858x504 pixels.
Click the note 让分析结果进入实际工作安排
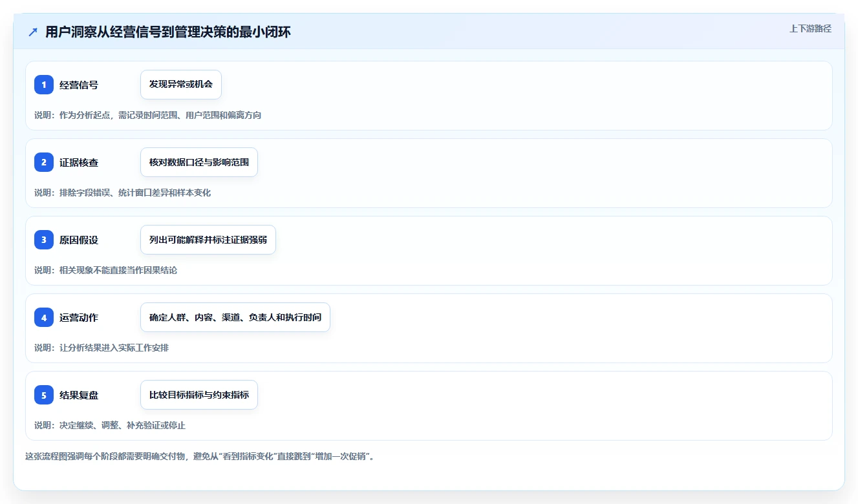[x=102, y=348]
